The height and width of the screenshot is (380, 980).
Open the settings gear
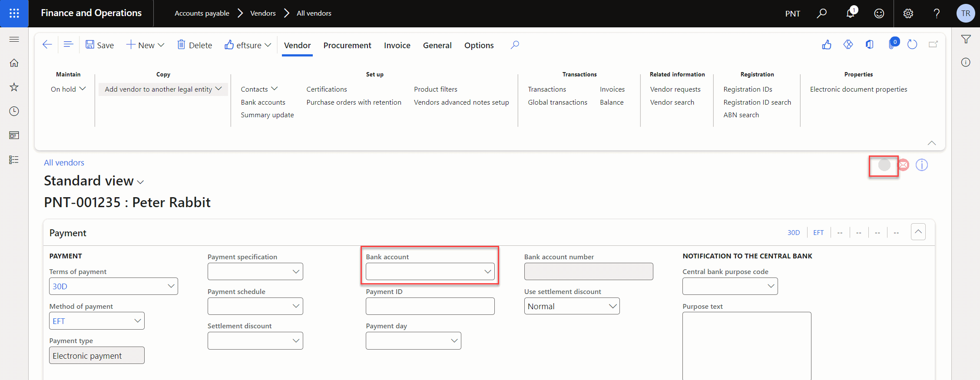908,13
